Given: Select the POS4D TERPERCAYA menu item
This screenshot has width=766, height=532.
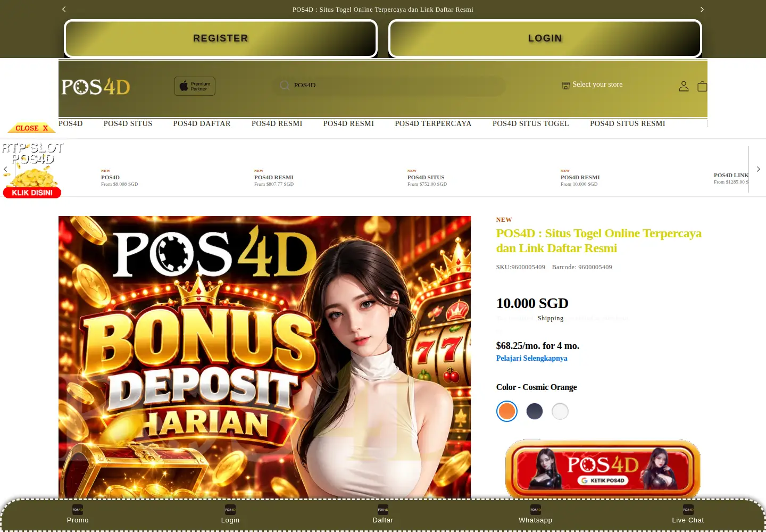Looking at the screenshot, I should 433,123.
